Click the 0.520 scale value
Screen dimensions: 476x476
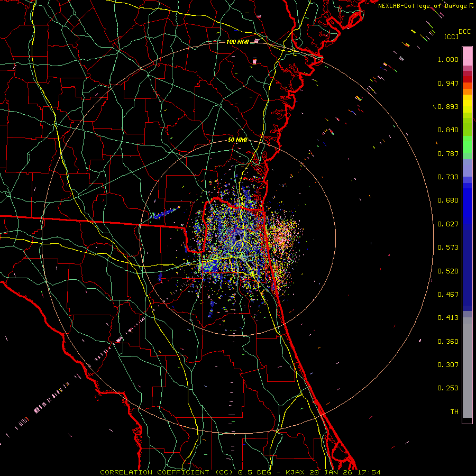pyautogui.click(x=448, y=271)
